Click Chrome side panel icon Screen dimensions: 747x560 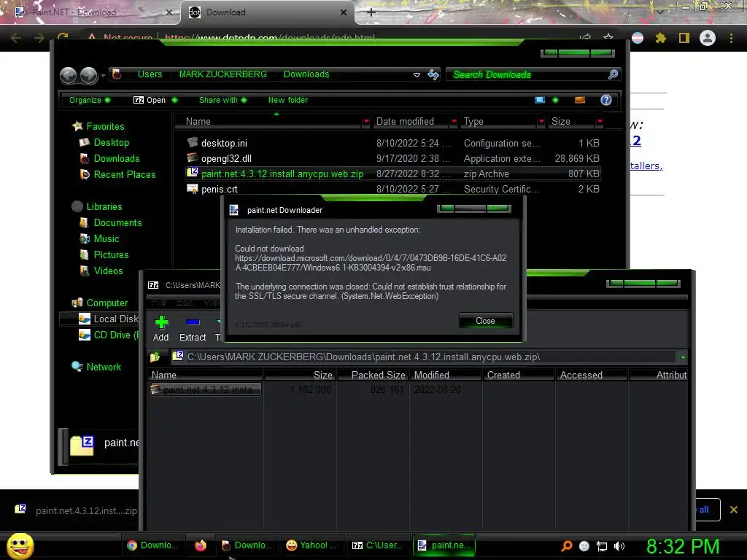coord(684,38)
